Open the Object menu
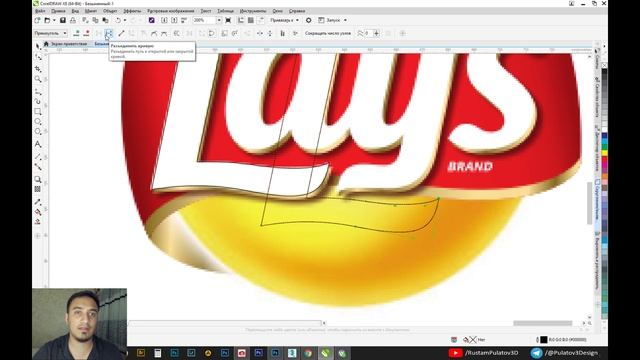 pyautogui.click(x=110, y=11)
